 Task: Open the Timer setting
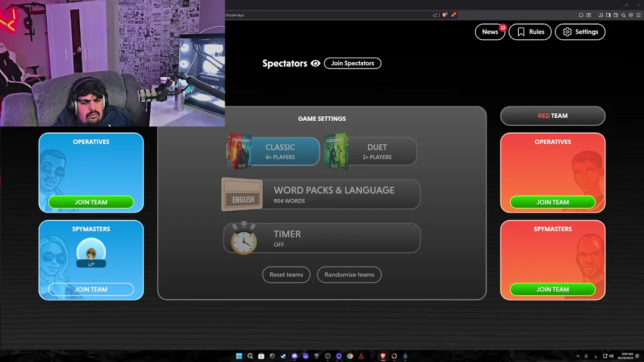321,238
